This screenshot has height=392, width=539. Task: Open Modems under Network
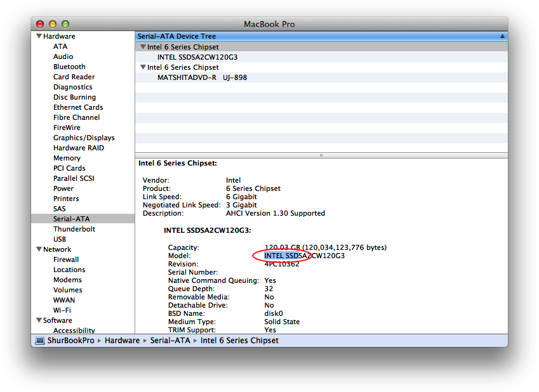67,280
